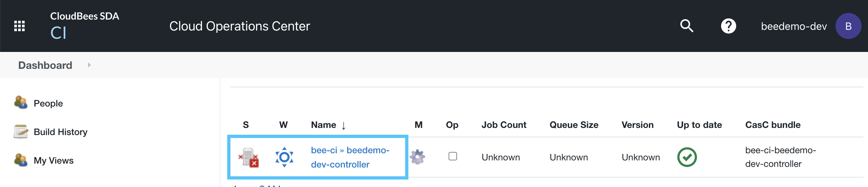This screenshot has height=187, width=868.
Task: Toggle the Op checkbox for beedemo-dev-controller
Action: (452, 156)
